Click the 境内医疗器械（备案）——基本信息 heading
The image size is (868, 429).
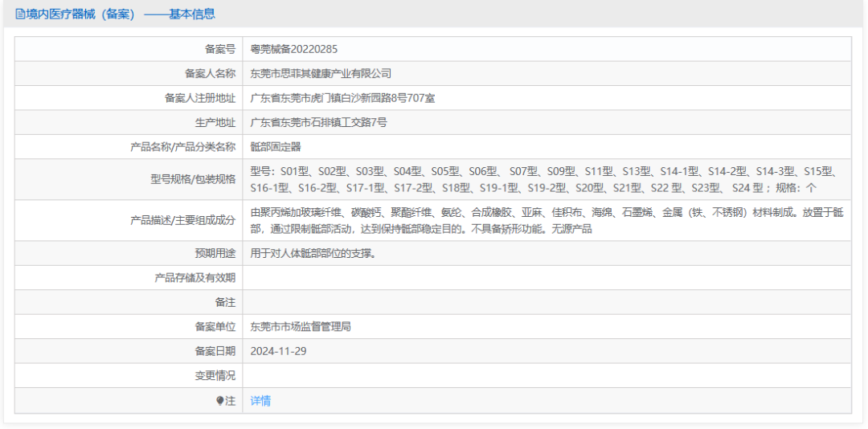click(x=115, y=14)
